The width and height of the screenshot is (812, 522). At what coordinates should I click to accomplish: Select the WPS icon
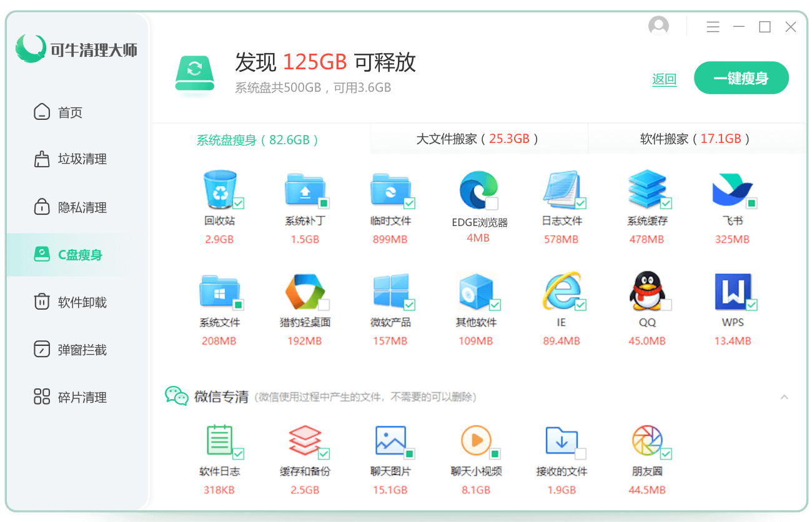point(732,292)
